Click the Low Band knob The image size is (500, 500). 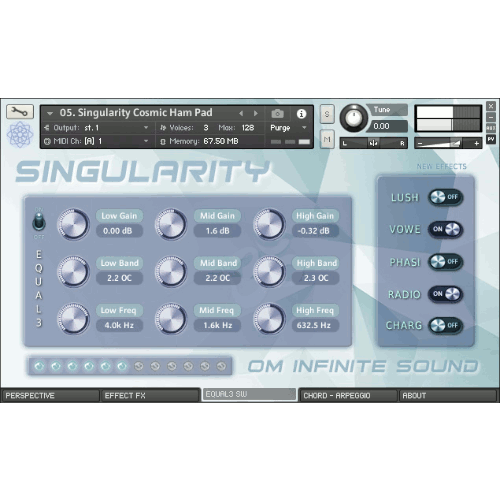(x=73, y=271)
